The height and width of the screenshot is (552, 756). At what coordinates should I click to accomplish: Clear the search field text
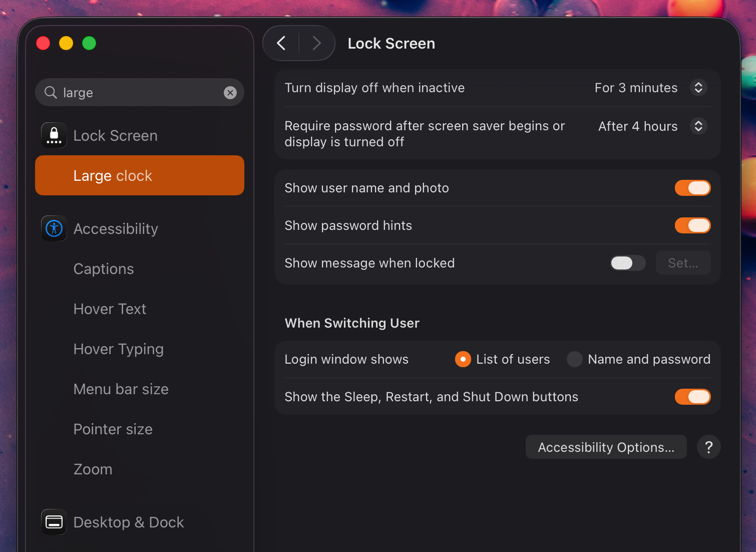230,93
